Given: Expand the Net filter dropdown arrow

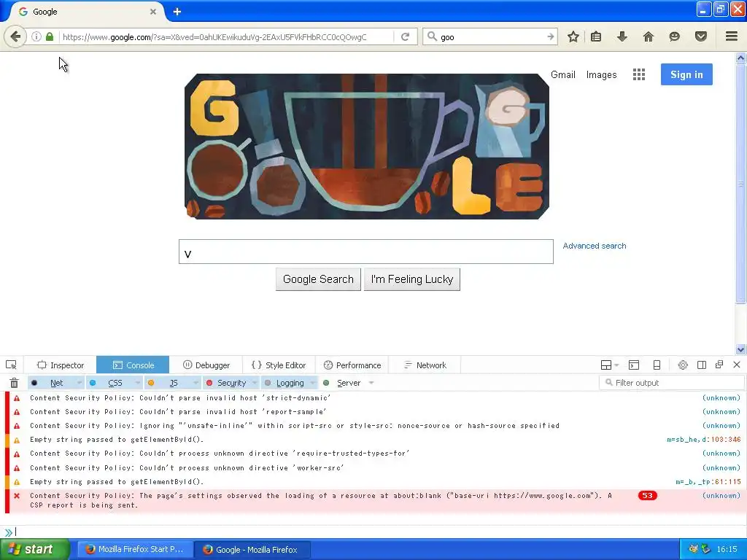Looking at the screenshot, I should pos(79,383).
